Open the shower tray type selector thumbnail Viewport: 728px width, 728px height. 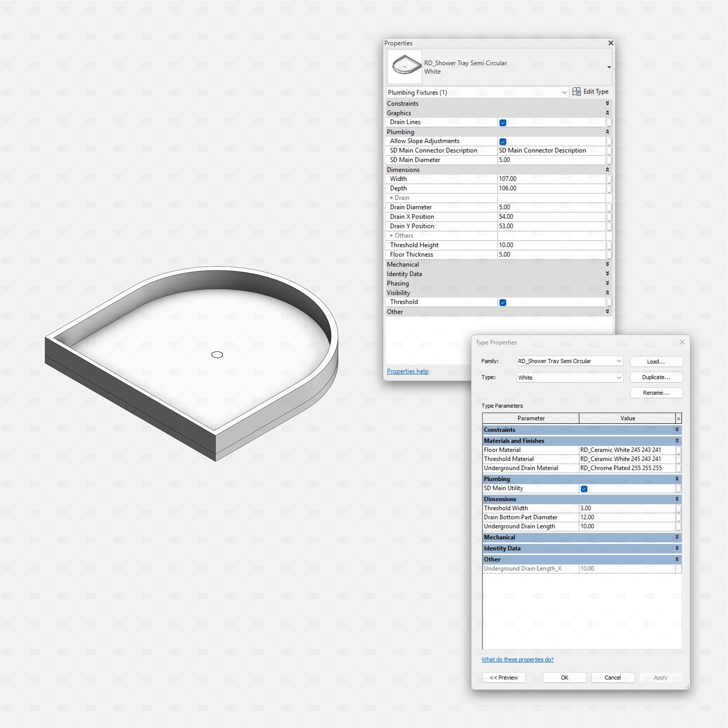click(x=405, y=67)
